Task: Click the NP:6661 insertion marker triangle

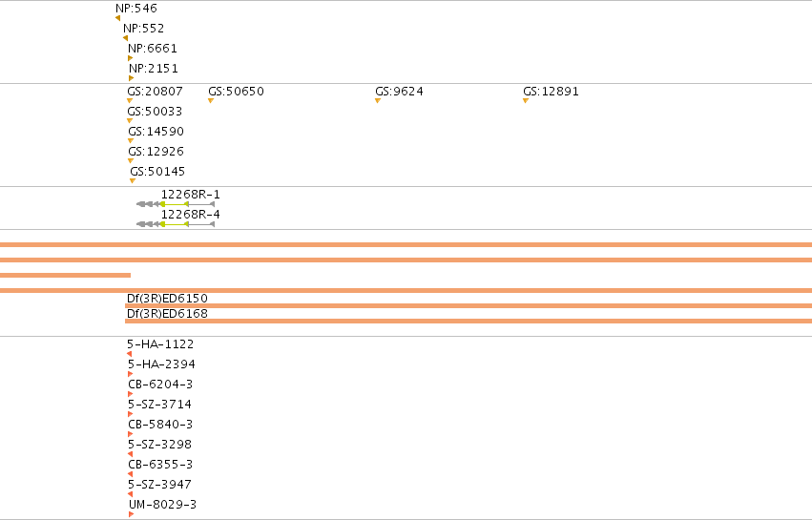Action: coord(131,58)
